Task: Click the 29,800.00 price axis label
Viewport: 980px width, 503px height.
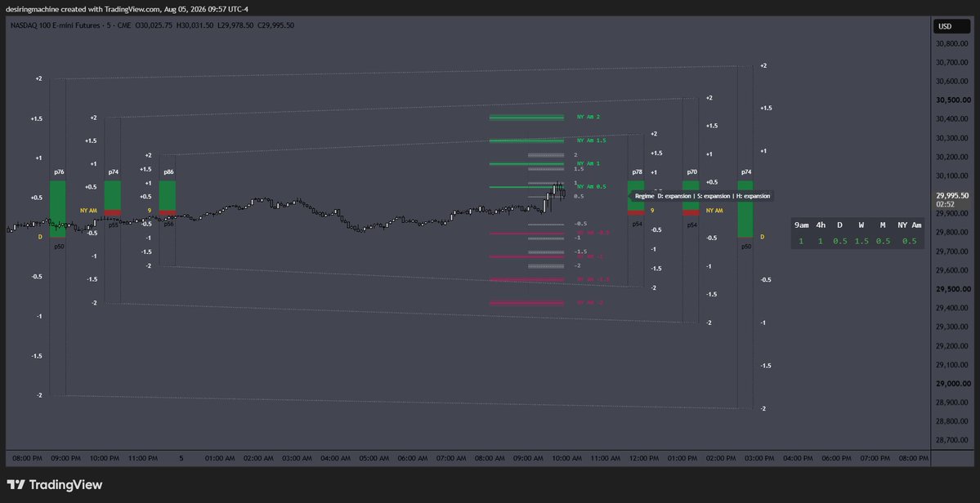Action: coord(952,233)
